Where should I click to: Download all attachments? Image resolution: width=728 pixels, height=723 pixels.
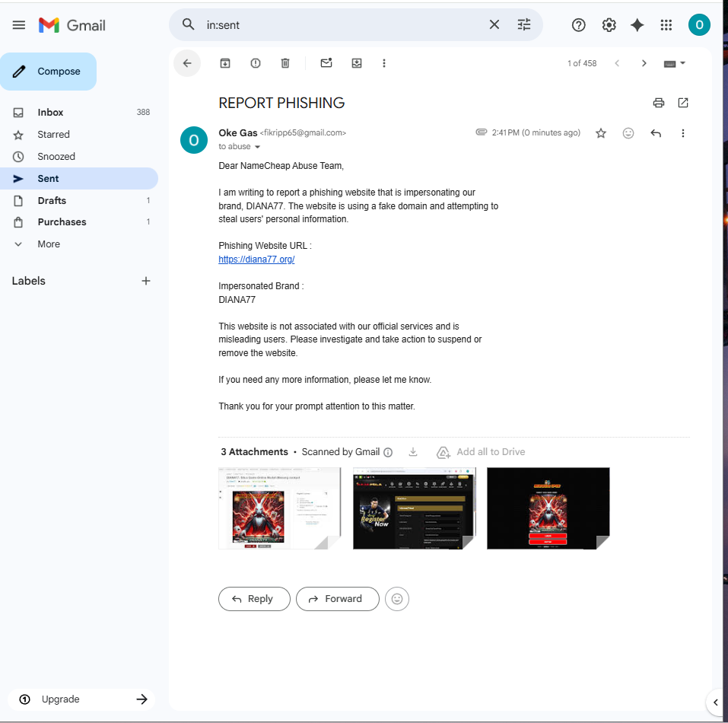click(413, 452)
